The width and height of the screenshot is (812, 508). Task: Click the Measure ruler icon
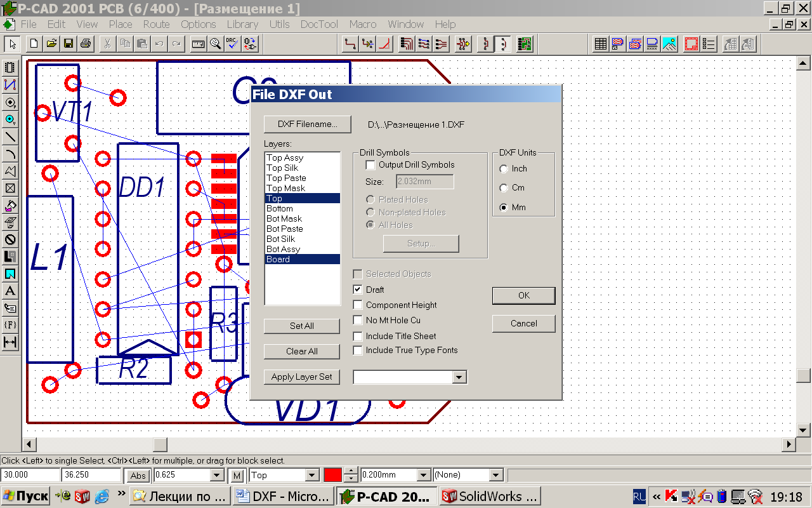click(199, 44)
